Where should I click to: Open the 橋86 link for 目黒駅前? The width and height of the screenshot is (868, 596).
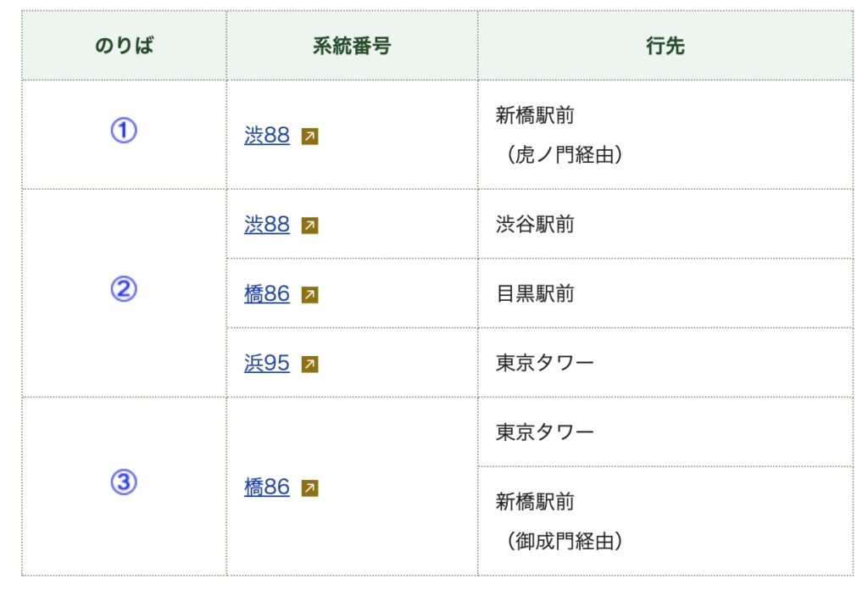pos(267,293)
